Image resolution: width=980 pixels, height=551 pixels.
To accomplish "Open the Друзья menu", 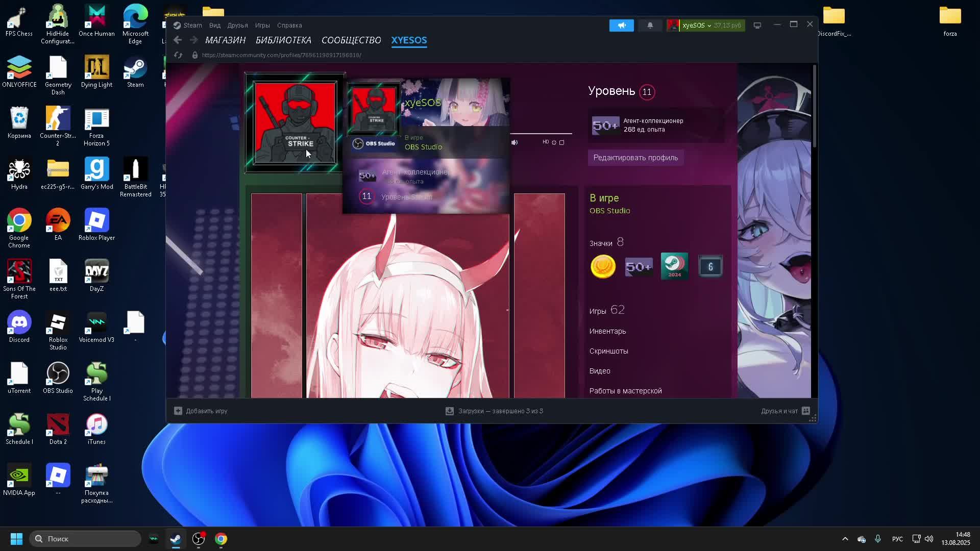I will [x=237, y=26].
